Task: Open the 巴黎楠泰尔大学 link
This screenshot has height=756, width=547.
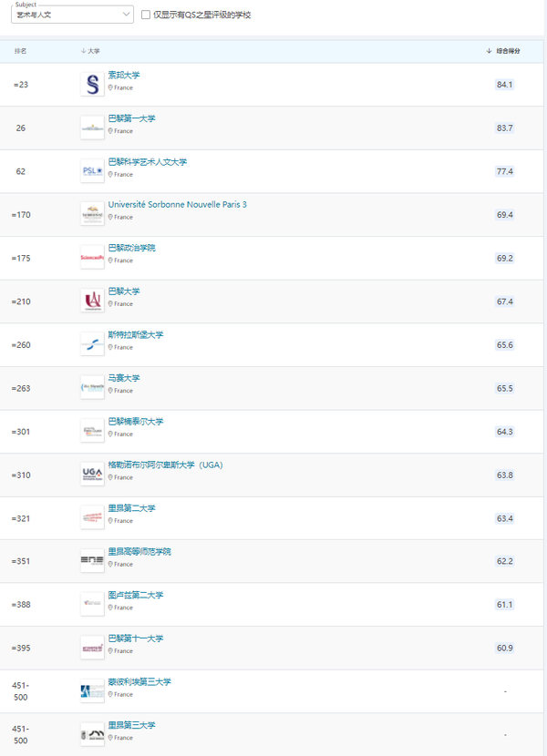Action: [x=136, y=422]
